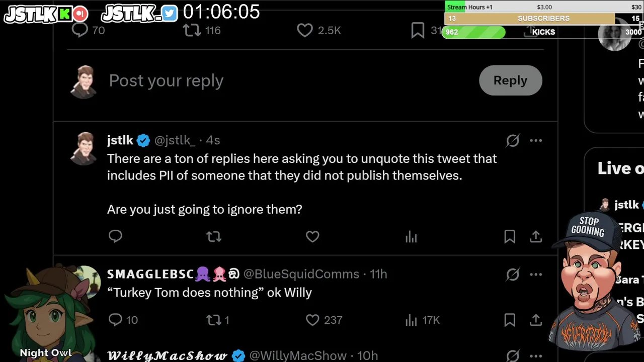Like jstlk's tweet with the heart icon
Screen dimensions: 644x362
(x=312, y=236)
